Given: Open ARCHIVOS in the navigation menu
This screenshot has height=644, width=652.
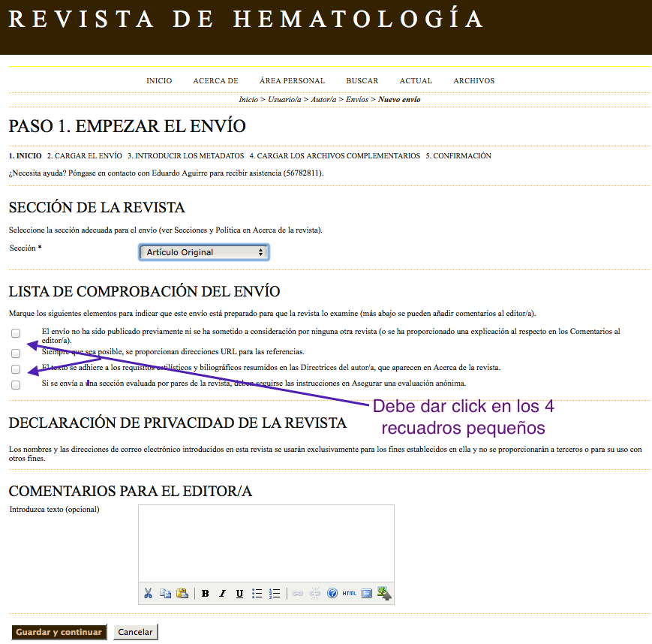Looking at the screenshot, I should click(x=474, y=81).
